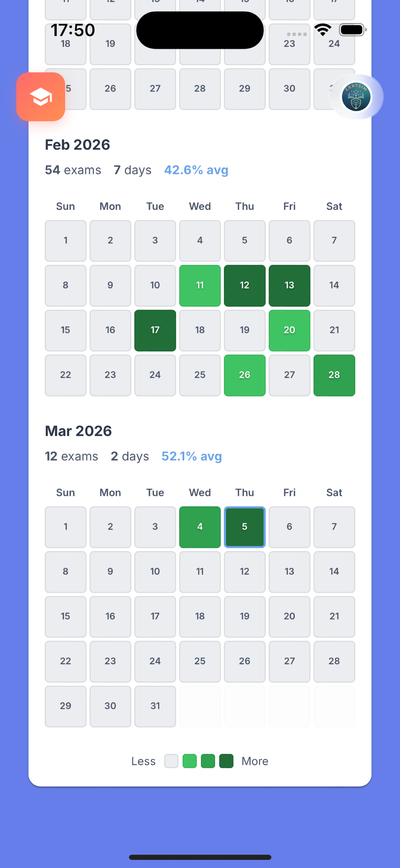Image resolution: width=400 pixels, height=868 pixels.
Task: Select February 20 light green day
Action: [290, 330]
